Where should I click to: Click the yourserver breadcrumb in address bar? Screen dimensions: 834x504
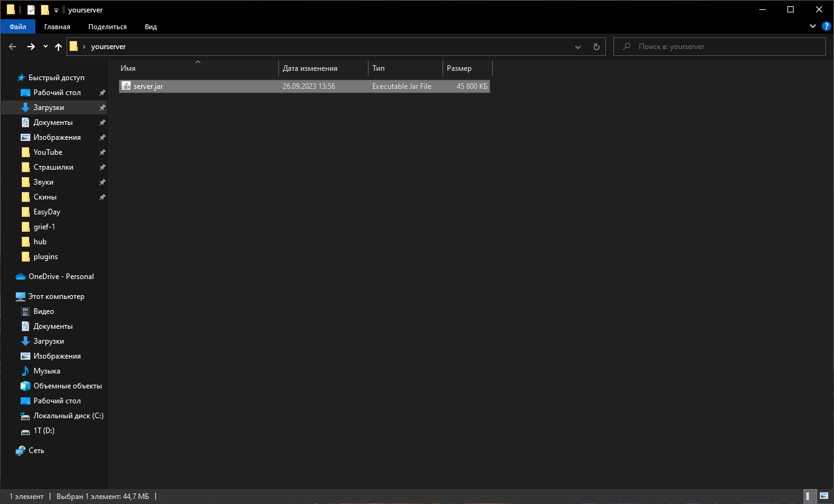(108, 47)
